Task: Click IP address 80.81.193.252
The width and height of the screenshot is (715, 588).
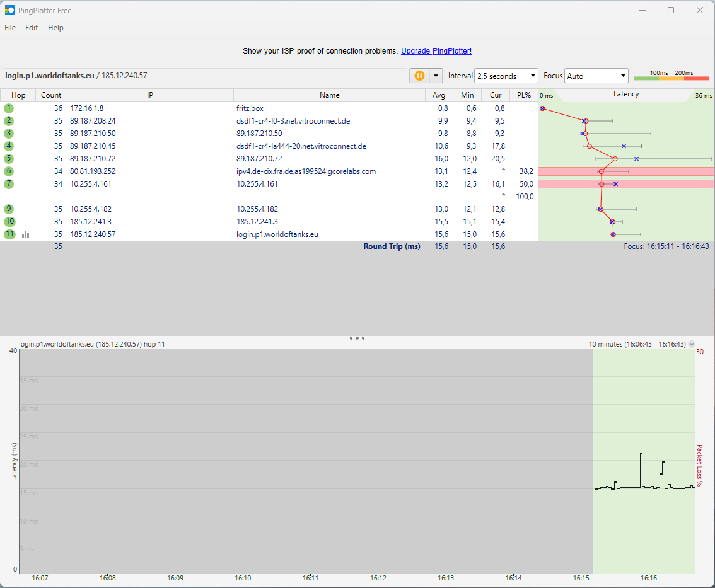Action: (x=93, y=171)
